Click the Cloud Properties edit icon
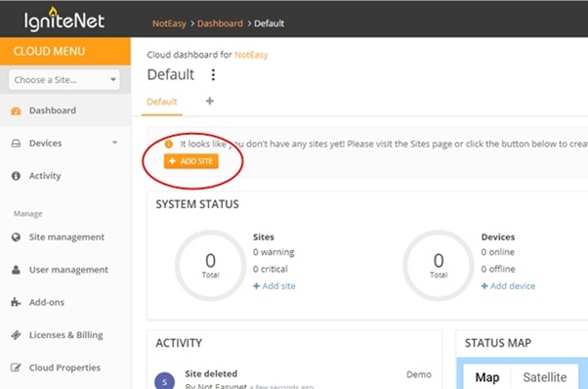The height and width of the screenshot is (389, 588). 16,367
